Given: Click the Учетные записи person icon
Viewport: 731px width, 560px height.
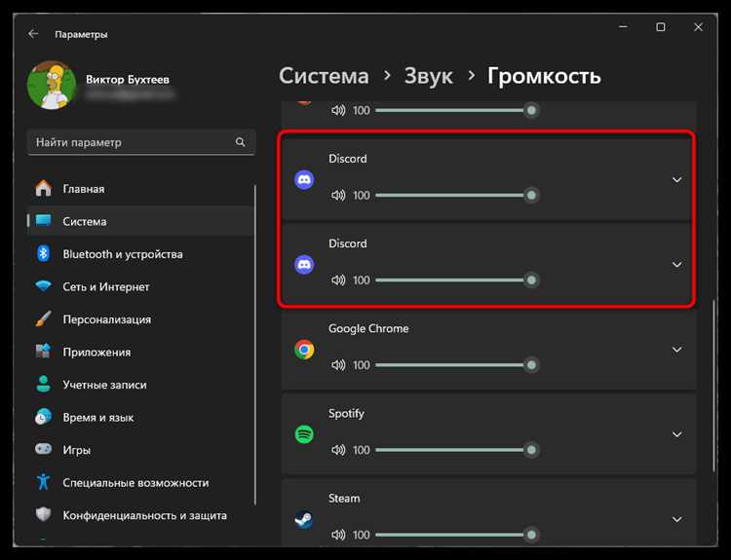Looking at the screenshot, I should tap(43, 384).
